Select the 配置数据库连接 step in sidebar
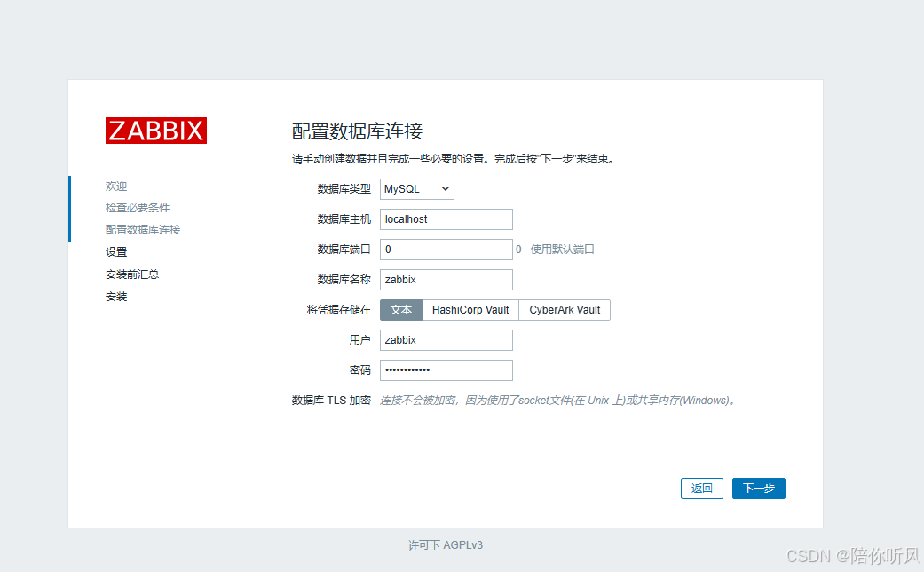Screen dimensions: 924x572 point(143,230)
